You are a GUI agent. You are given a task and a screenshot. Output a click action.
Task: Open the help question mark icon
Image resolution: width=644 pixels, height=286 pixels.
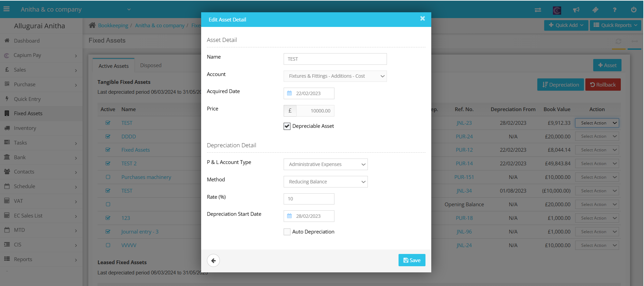(x=614, y=10)
